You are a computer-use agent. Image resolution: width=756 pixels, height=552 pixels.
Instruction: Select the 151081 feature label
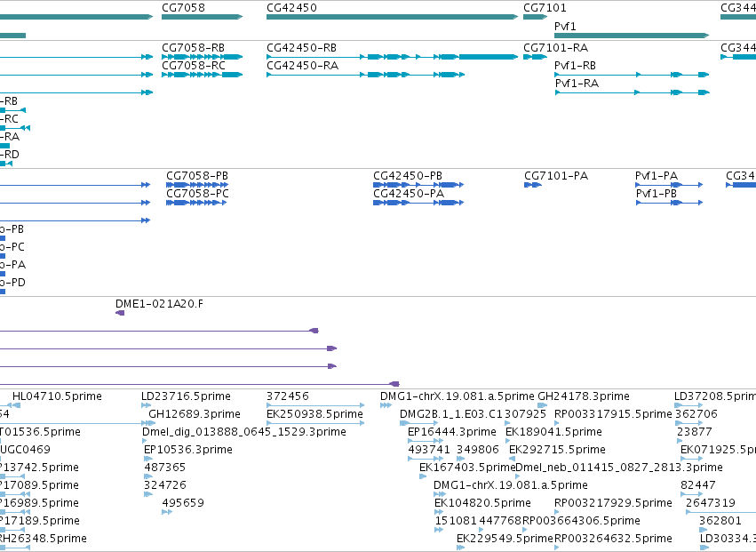coord(456,521)
